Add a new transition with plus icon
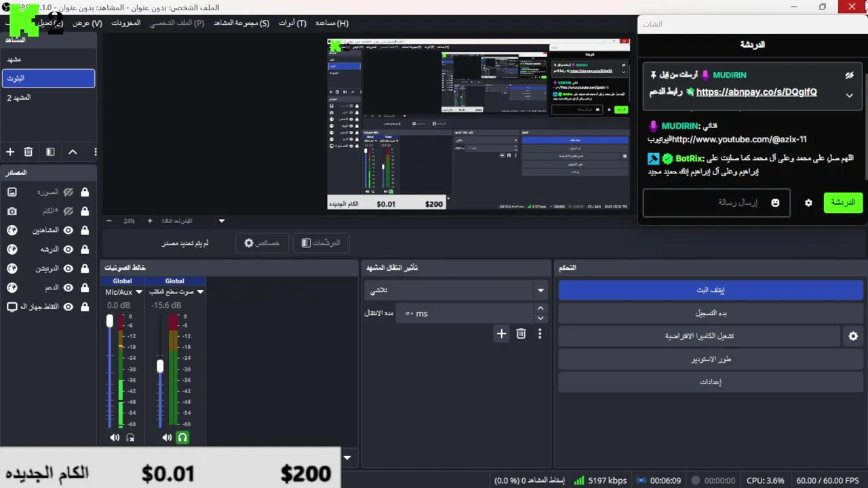 coord(501,333)
